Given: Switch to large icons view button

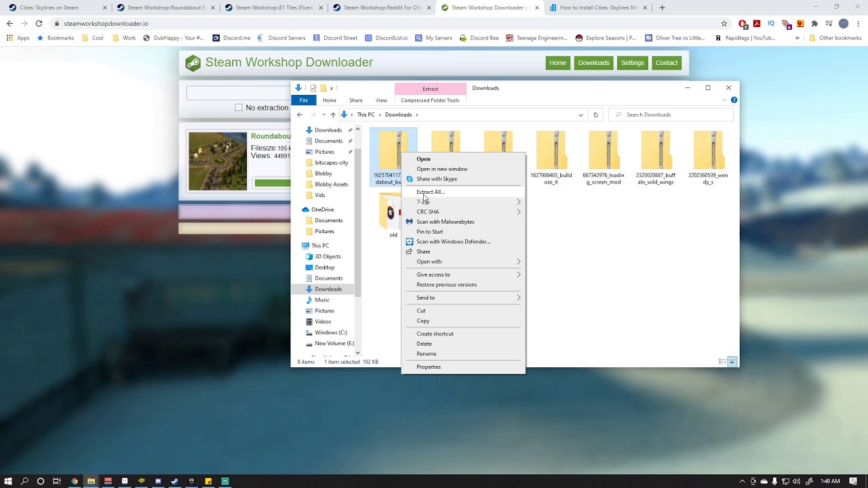Looking at the screenshot, I should click(x=732, y=362).
